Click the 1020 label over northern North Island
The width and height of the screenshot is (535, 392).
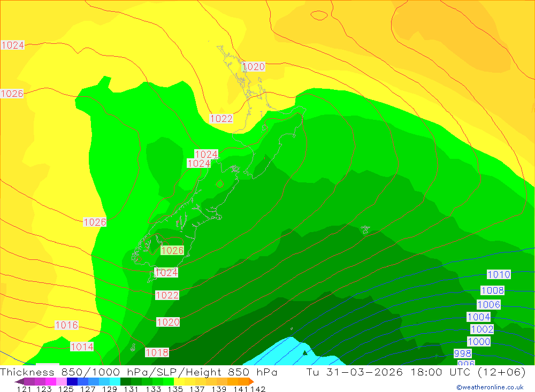click(254, 66)
